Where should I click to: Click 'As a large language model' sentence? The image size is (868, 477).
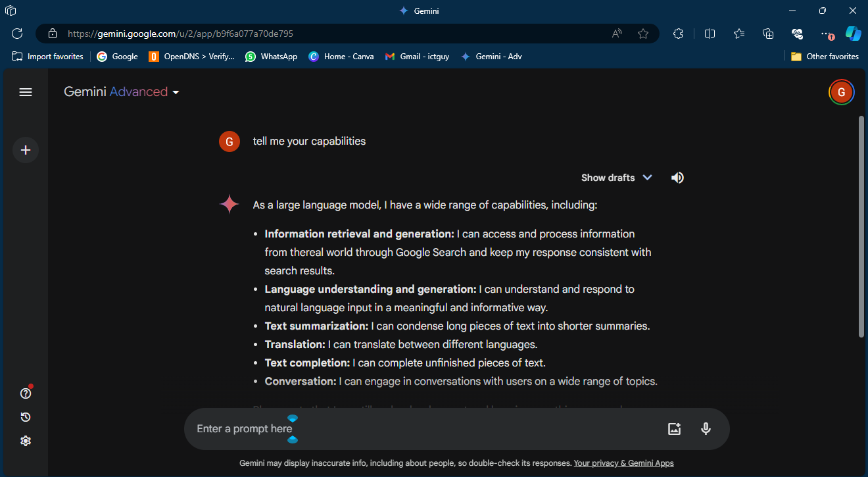pos(425,205)
